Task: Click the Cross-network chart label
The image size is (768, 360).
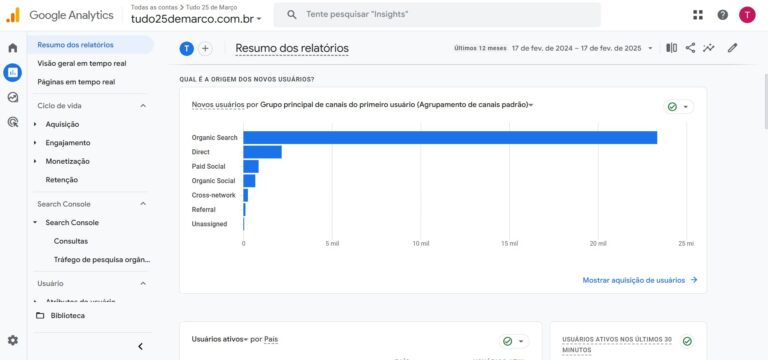Action: [x=214, y=195]
